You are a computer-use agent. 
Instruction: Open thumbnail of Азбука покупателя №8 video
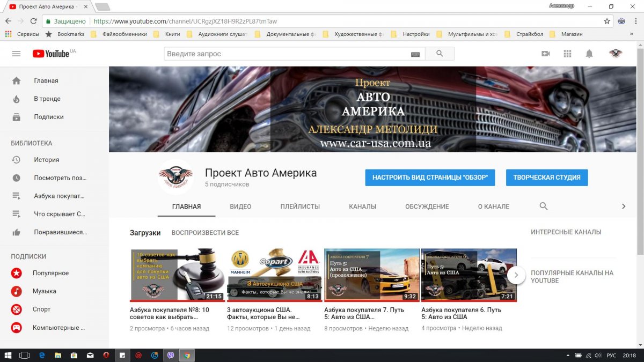click(177, 275)
